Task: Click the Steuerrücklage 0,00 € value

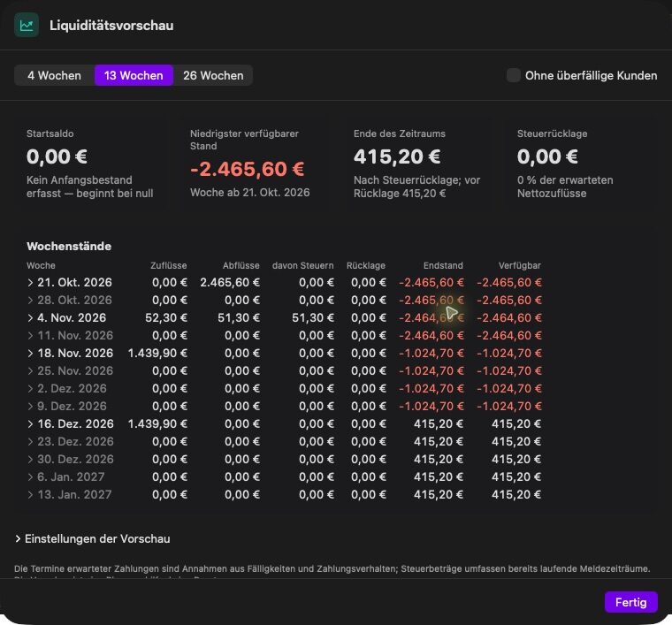Action: point(547,156)
